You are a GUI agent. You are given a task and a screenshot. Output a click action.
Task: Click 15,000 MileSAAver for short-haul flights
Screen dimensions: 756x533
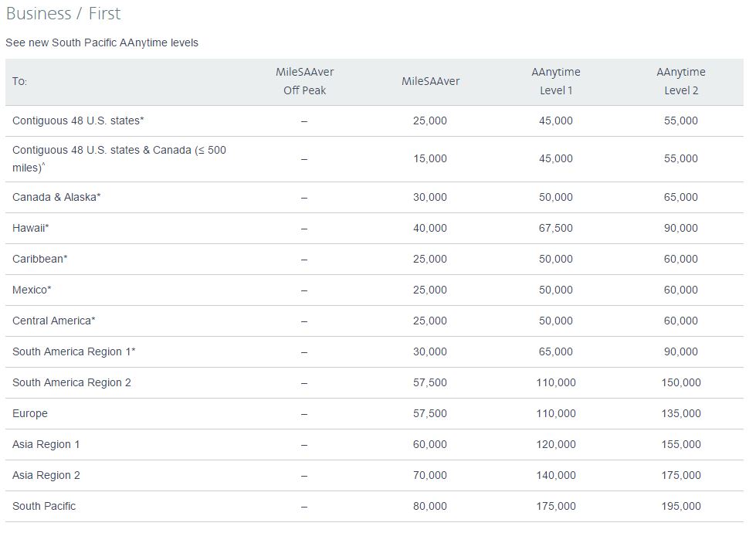pyautogui.click(x=429, y=158)
